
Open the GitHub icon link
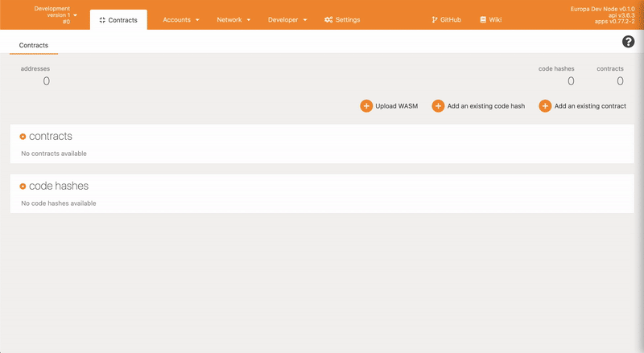click(x=434, y=19)
